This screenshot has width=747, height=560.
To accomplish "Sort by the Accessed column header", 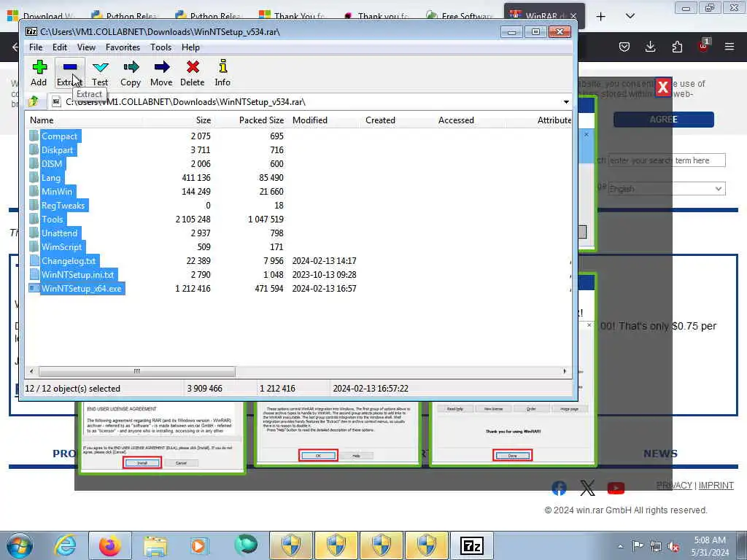I will point(457,120).
